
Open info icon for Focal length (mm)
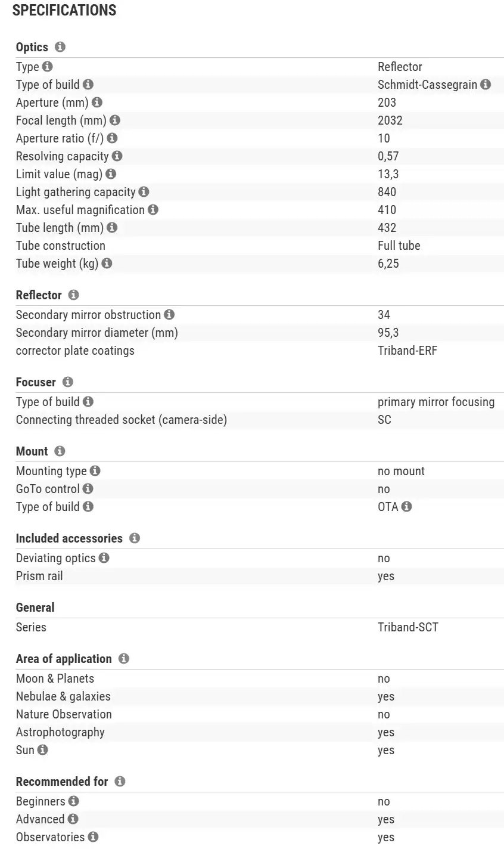(115, 120)
